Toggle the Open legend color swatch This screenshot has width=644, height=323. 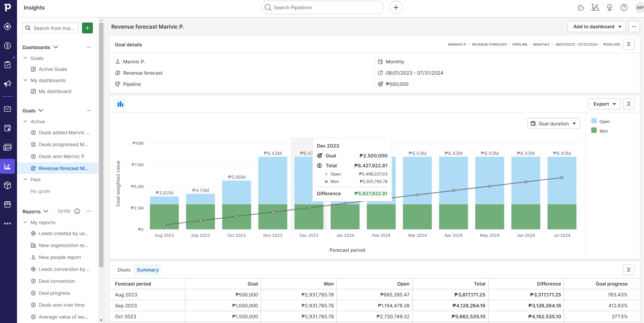tap(594, 121)
